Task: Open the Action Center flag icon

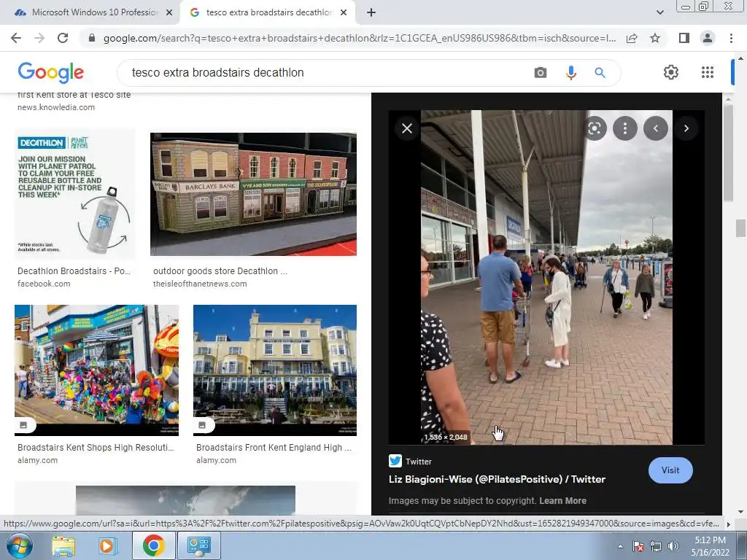Action: [638, 546]
